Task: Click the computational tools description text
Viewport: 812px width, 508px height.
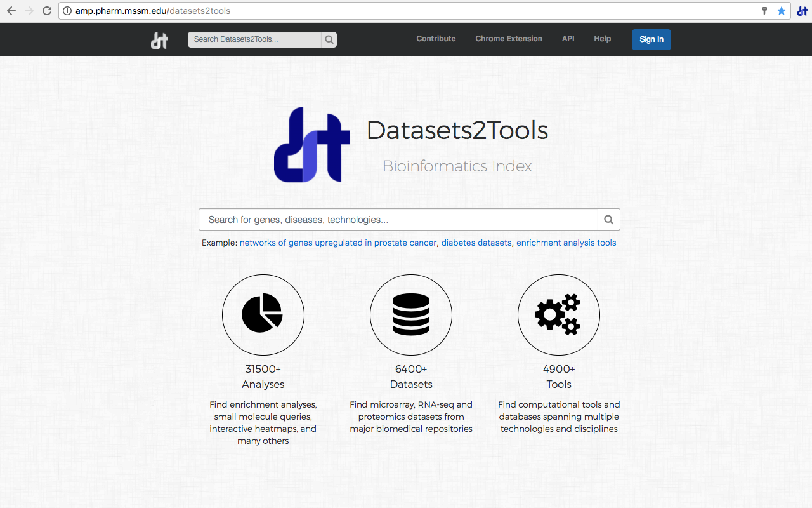Action: coord(559,417)
